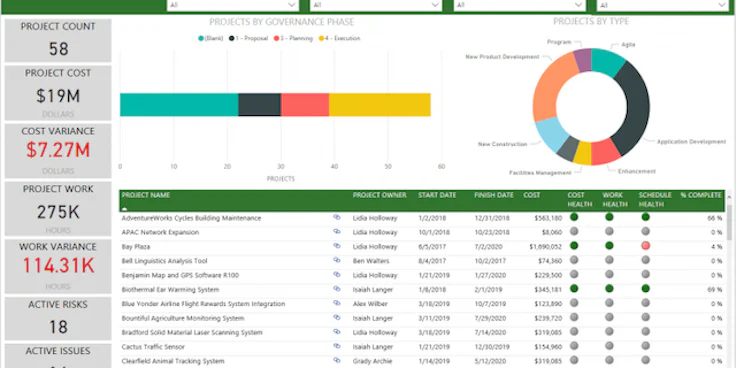Viewport: 736px width, 368px height.
Task: Expand the rightmost All filter dropdown
Action: (663, 5)
